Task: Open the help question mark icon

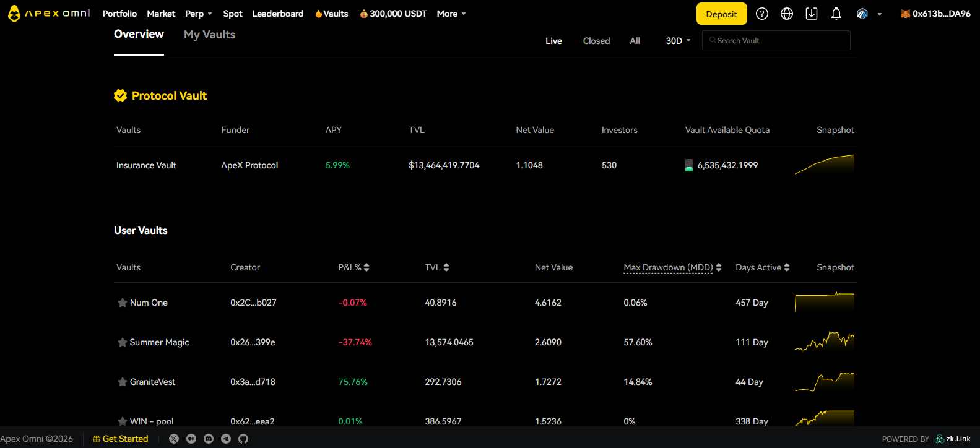Action: (762, 14)
